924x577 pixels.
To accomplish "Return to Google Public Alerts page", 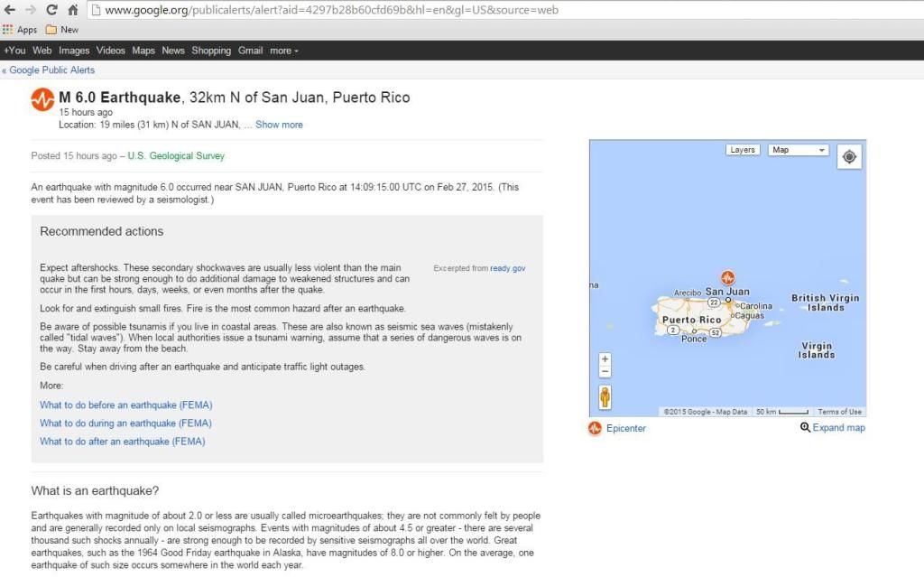I will (49, 70).
